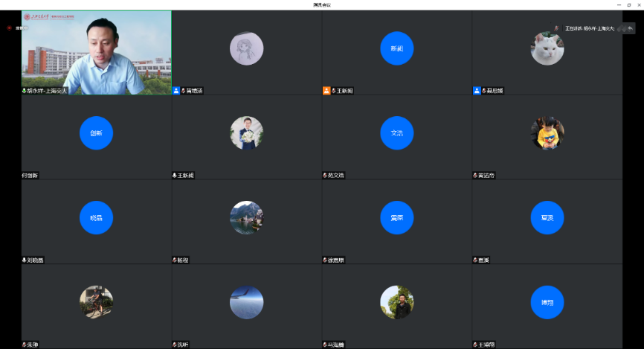Select the lakeside town landscape avatar
The width and height of the screenshot is (644, 349).
click(246, 218)
